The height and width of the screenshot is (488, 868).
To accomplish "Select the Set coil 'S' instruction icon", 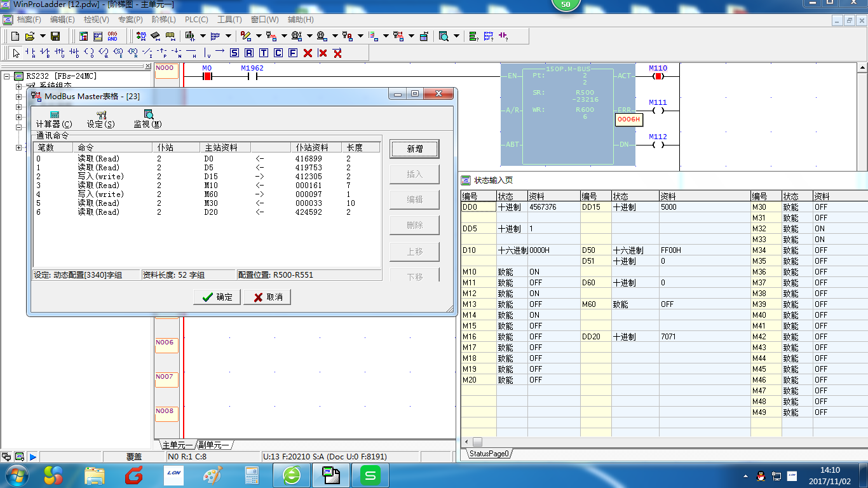I will tap(234, 53).
